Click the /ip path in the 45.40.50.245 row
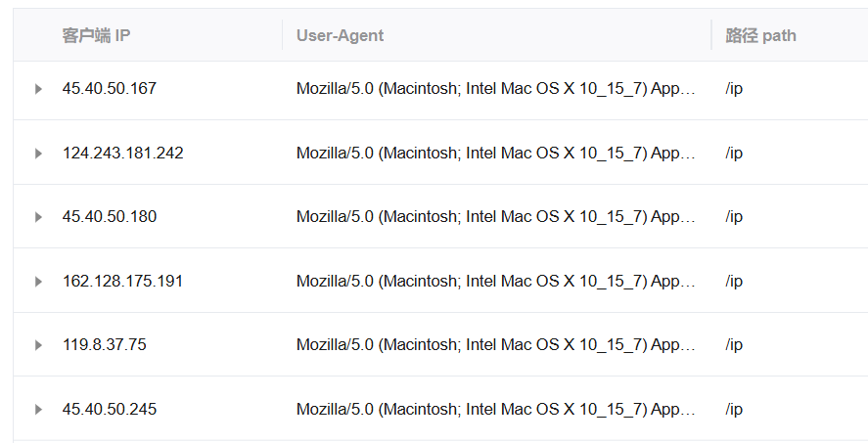This screenshot has height=443, width=868. (734, 410)
